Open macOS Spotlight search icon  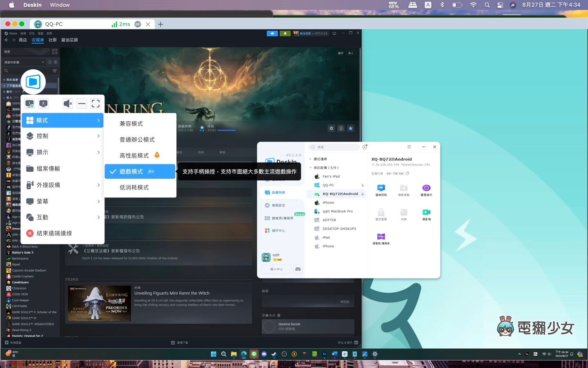click(487, 5)
